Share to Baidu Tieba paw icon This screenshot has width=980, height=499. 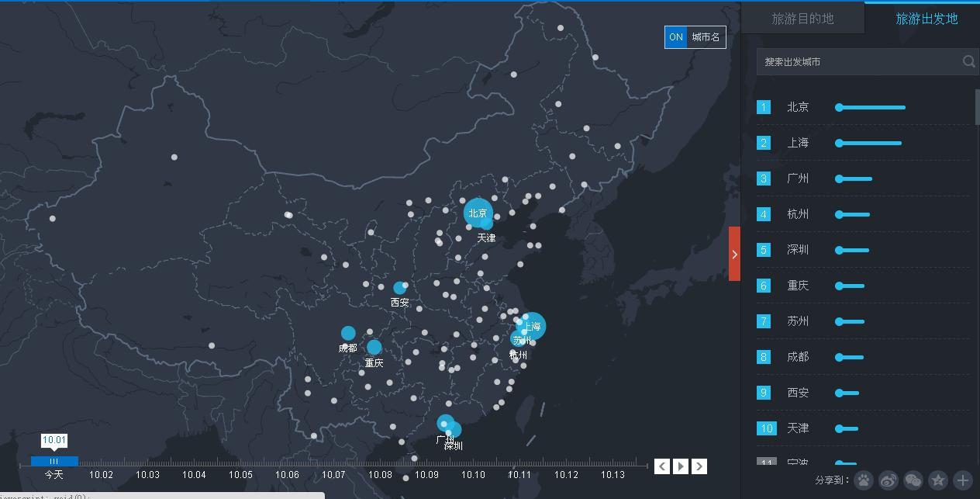pos(864,480)
